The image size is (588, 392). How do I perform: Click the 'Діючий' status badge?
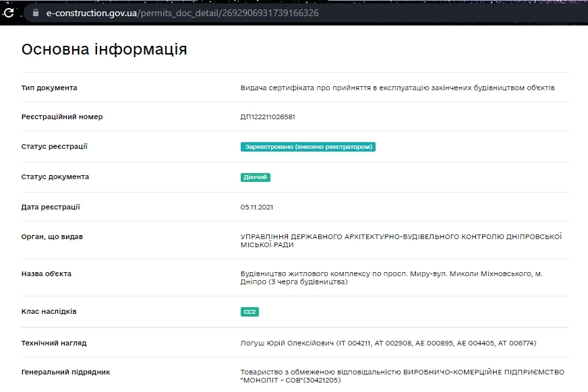coord(256,177)
